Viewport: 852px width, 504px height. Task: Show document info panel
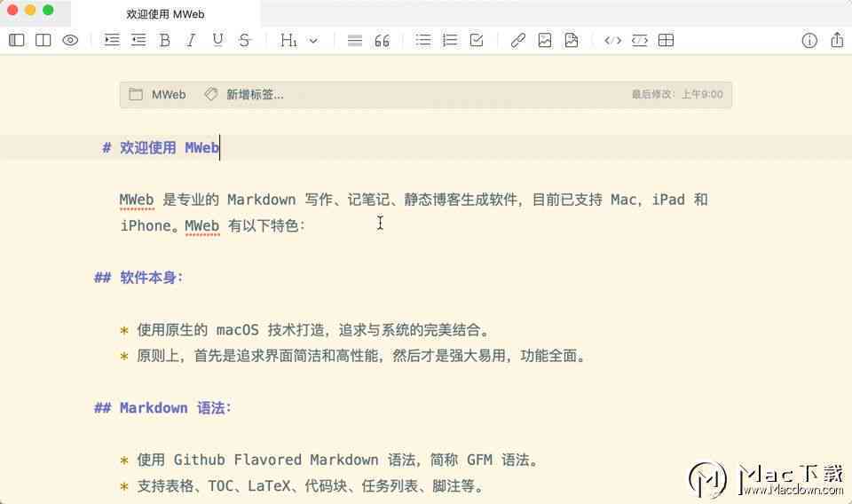tap(809, 41)
